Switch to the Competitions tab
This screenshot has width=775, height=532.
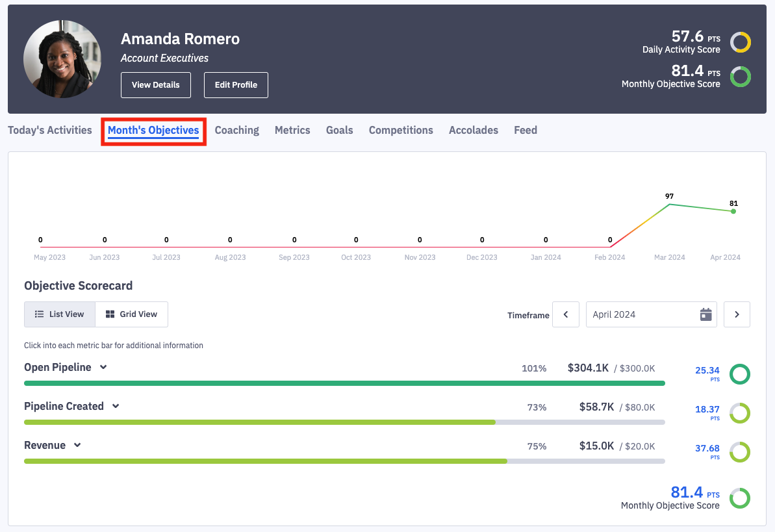[401, 131]
